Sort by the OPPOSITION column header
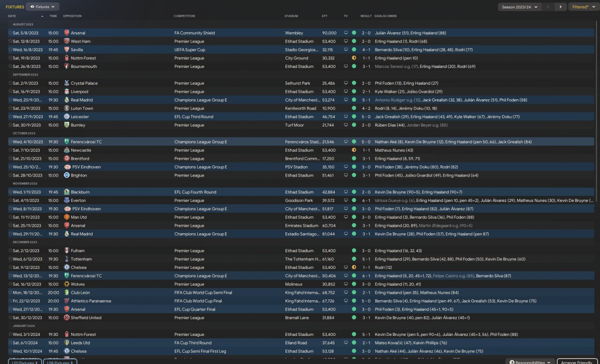 point(72,16)
